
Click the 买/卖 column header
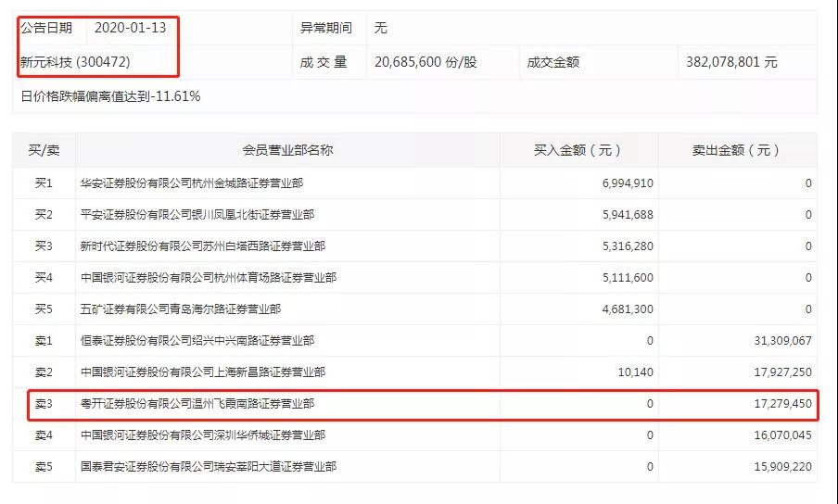tap(44, 150)
